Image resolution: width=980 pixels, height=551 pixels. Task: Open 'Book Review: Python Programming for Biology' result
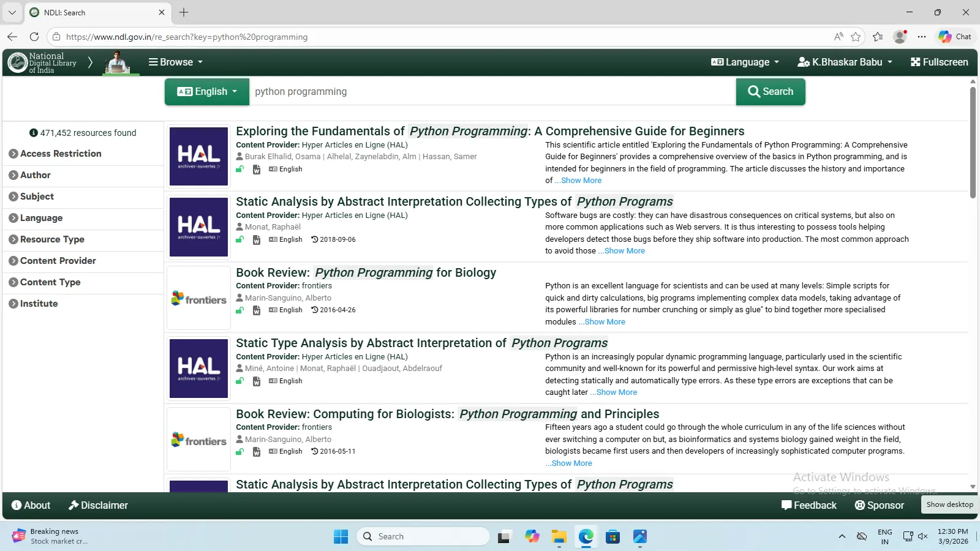tap(366, 272)
